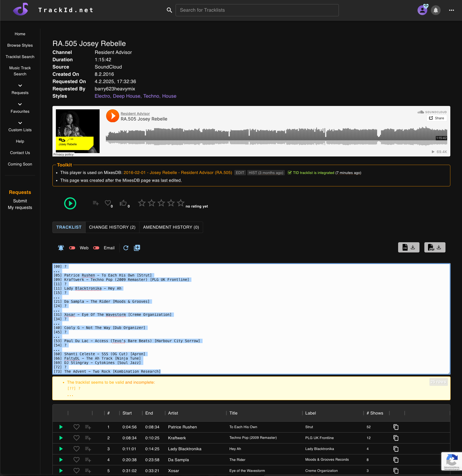The height and width of the screenshot is (476, 462).
Task: Favourite the Da Sampla track
Action: pos(77,460)
